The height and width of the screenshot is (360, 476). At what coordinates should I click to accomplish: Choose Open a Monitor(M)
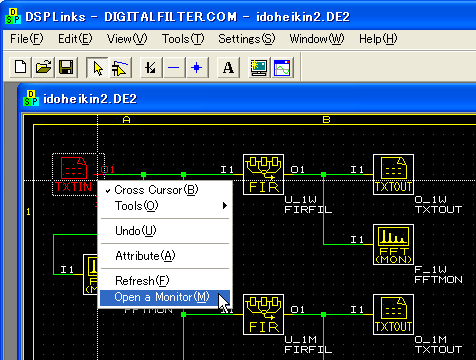[165, 297]
